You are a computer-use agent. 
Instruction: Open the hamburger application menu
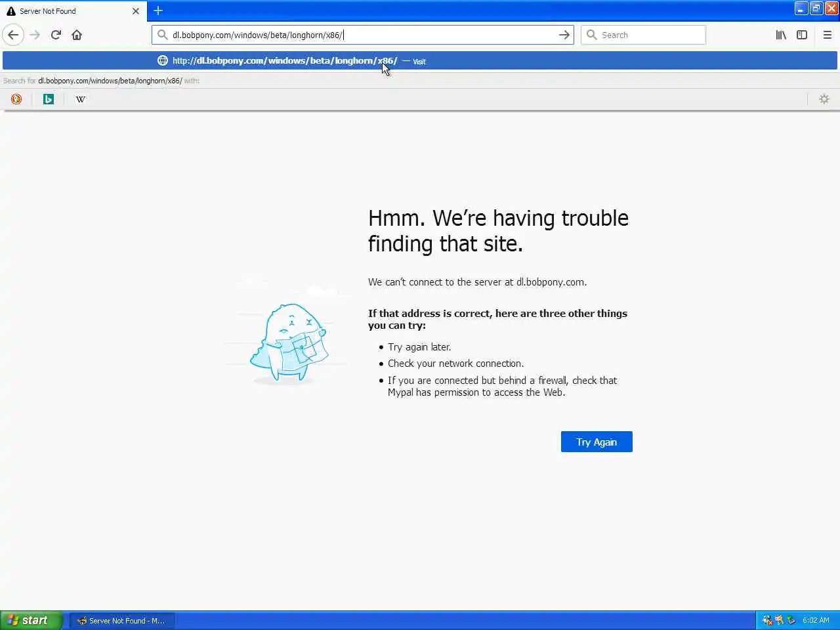tap(828, 35)
